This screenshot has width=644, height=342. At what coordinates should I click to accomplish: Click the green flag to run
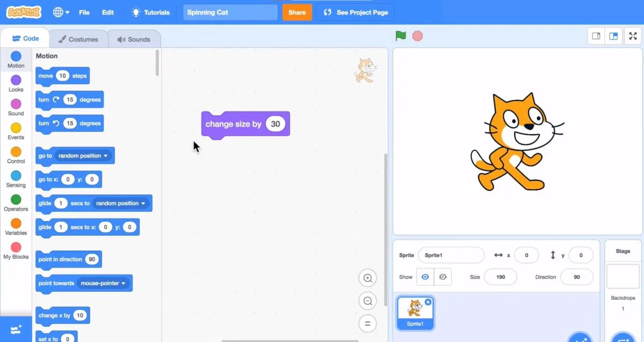coord(400,36)
